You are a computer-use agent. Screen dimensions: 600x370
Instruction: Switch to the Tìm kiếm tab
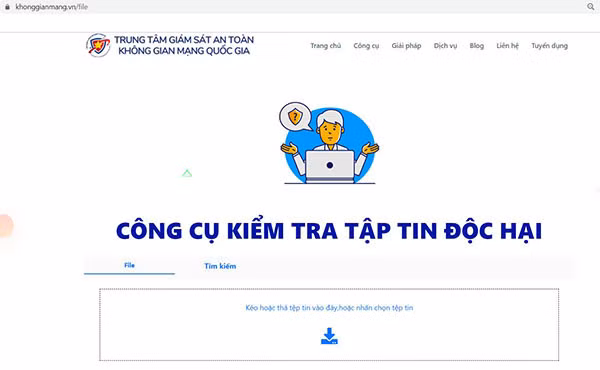click(x=220, y=266)
